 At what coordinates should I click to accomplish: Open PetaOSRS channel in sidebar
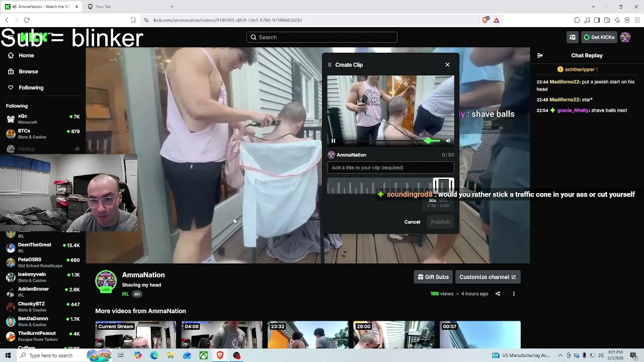pyautogui.click(x=43, y=262)
